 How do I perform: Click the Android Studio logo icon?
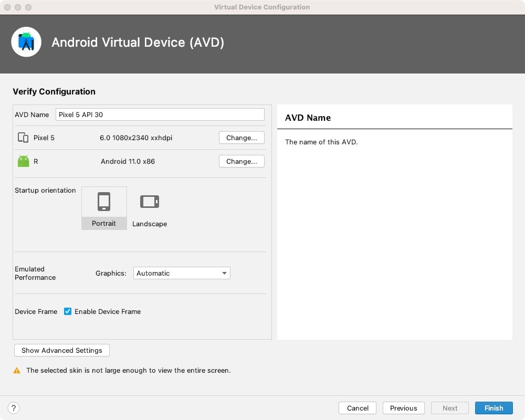26,42
